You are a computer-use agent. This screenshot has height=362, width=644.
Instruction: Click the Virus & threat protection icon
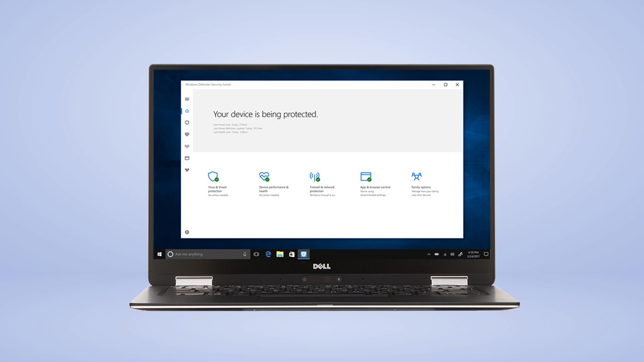point(213,177)
